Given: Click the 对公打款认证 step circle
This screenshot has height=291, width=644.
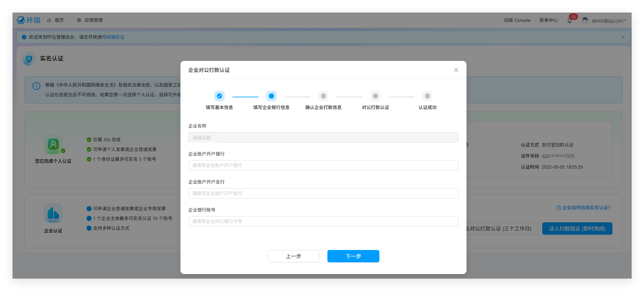Looking at the screenshot, I should 375,96.
